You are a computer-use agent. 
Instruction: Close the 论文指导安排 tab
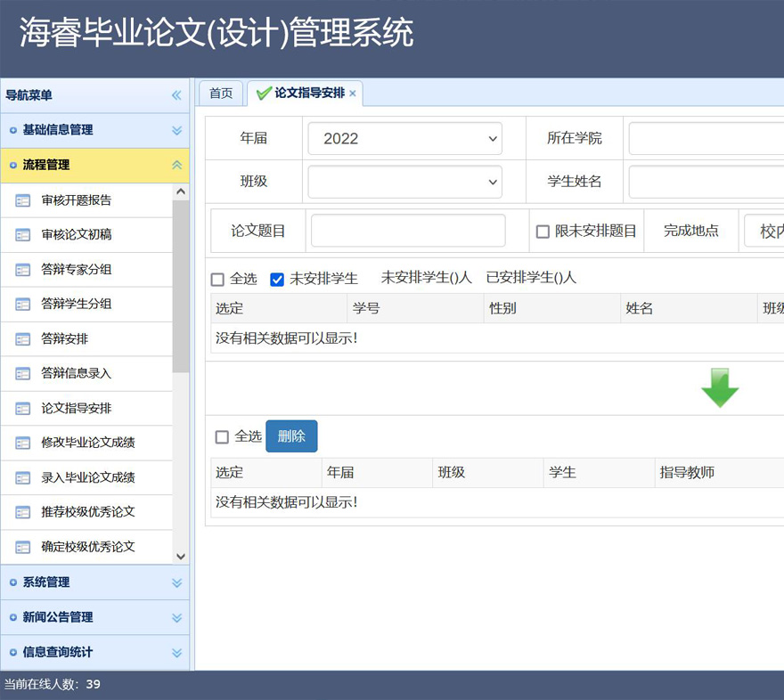coord(353,94)
